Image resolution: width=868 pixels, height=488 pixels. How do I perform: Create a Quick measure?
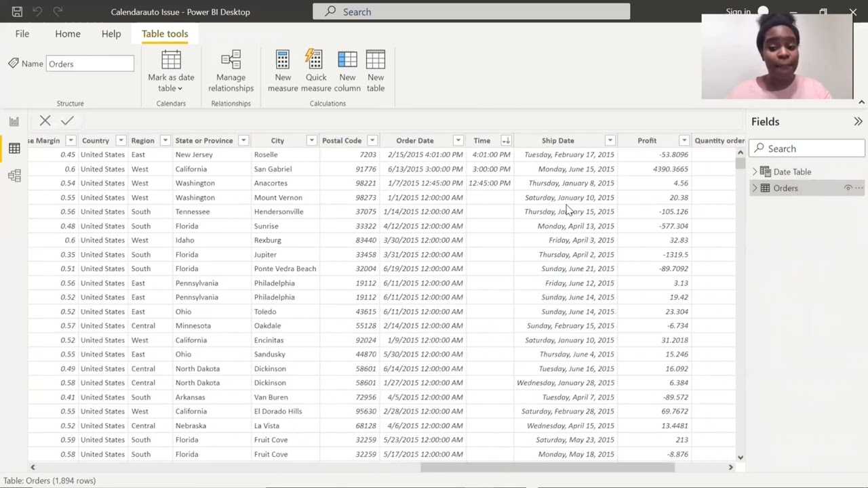coord(315,71)
